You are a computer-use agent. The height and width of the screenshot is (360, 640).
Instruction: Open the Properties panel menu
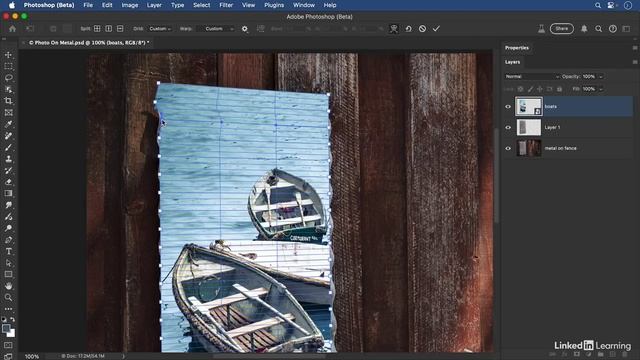click(635, 48)
